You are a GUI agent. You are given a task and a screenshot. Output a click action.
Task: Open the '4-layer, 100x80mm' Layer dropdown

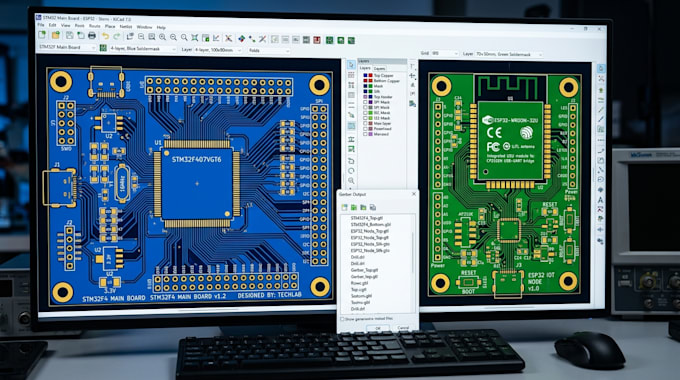(x=217, y=50)
